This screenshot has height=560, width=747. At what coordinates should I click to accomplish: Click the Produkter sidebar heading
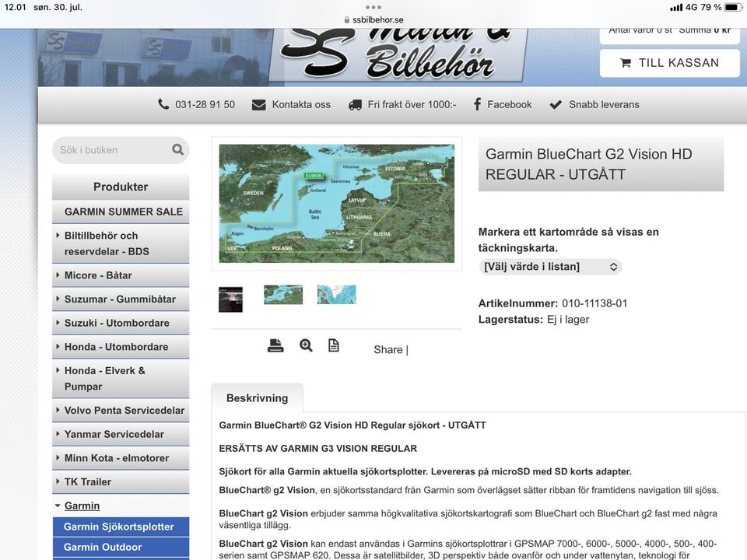(x=121, y=187)
